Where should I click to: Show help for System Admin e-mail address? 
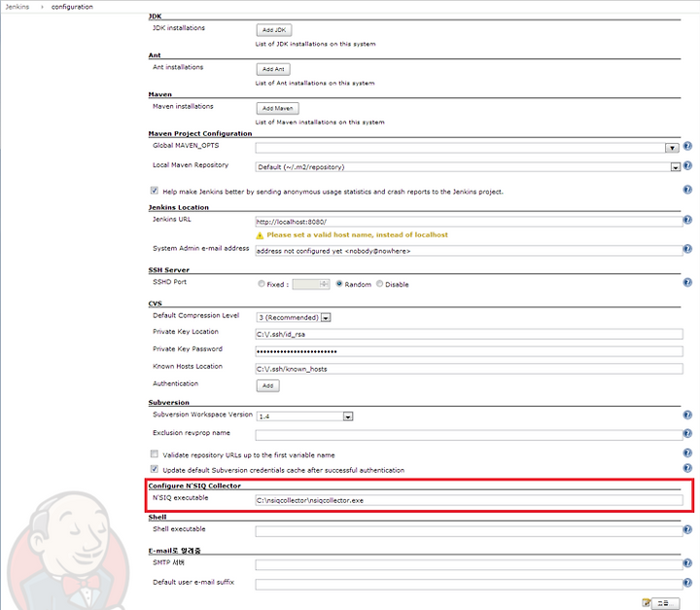tap(687, 249)
